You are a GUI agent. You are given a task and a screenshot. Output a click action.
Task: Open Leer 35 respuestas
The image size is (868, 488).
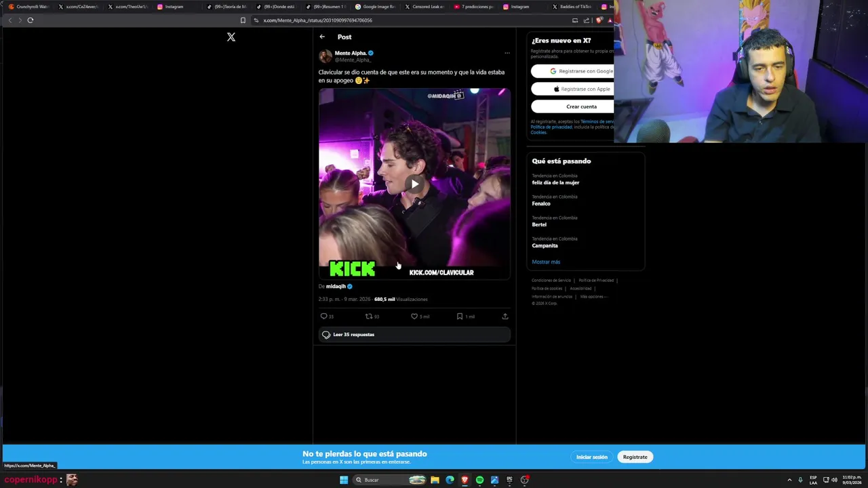[x=414, y=334]
